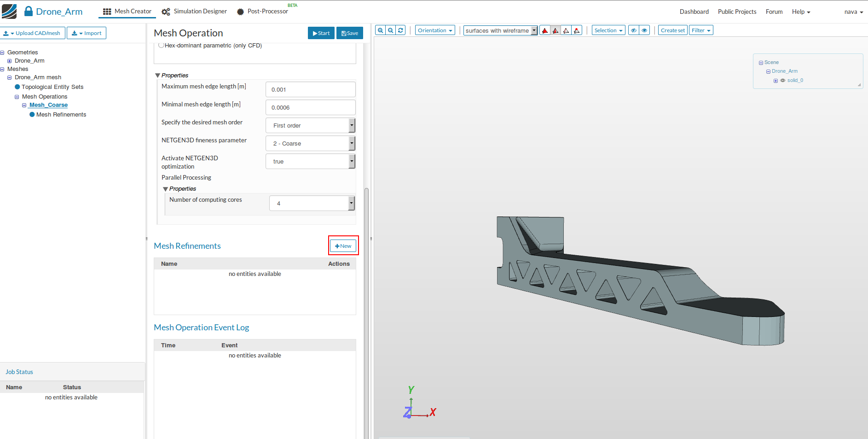The height and width of the screenshot is (439, 868).
Task: Click the Job Status panel header
Action: coord(72,372)
